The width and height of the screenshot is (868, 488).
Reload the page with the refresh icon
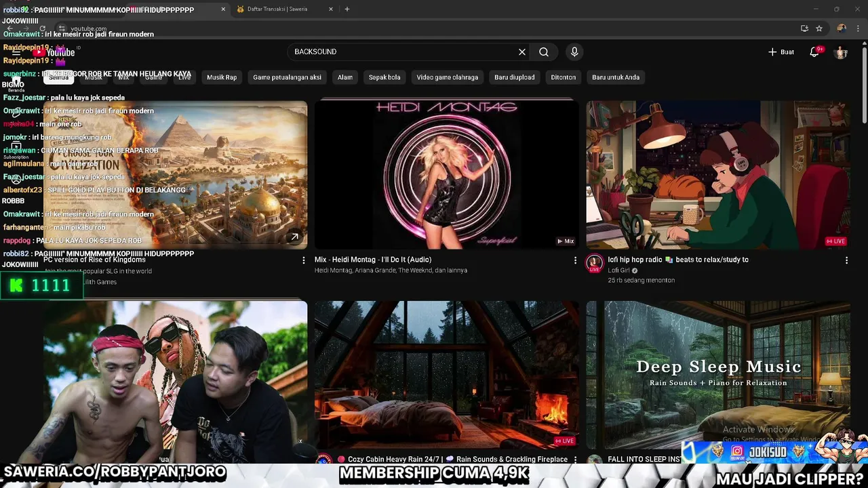[43, 28]
